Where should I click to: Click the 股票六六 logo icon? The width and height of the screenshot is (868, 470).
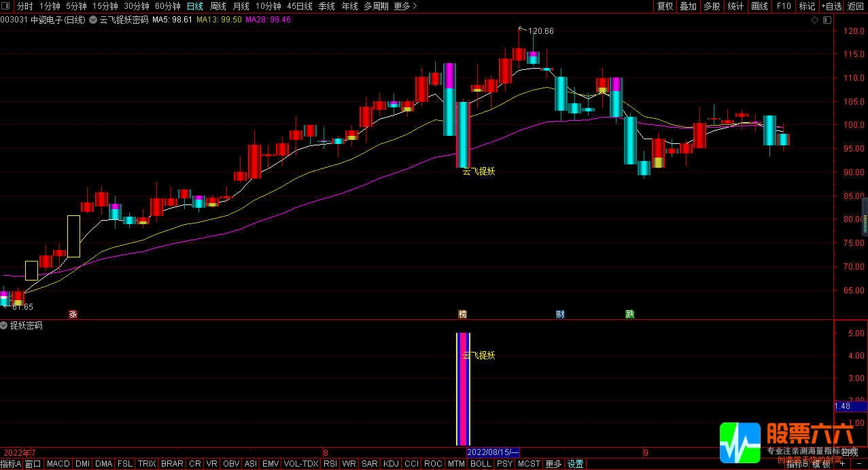[740, 443]
